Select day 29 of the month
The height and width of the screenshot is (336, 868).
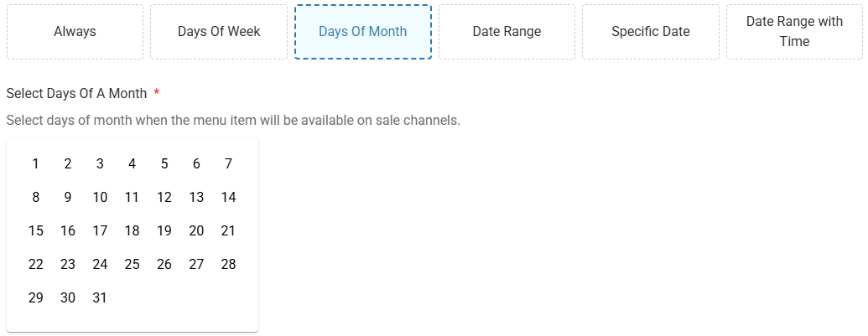point(35,297)
